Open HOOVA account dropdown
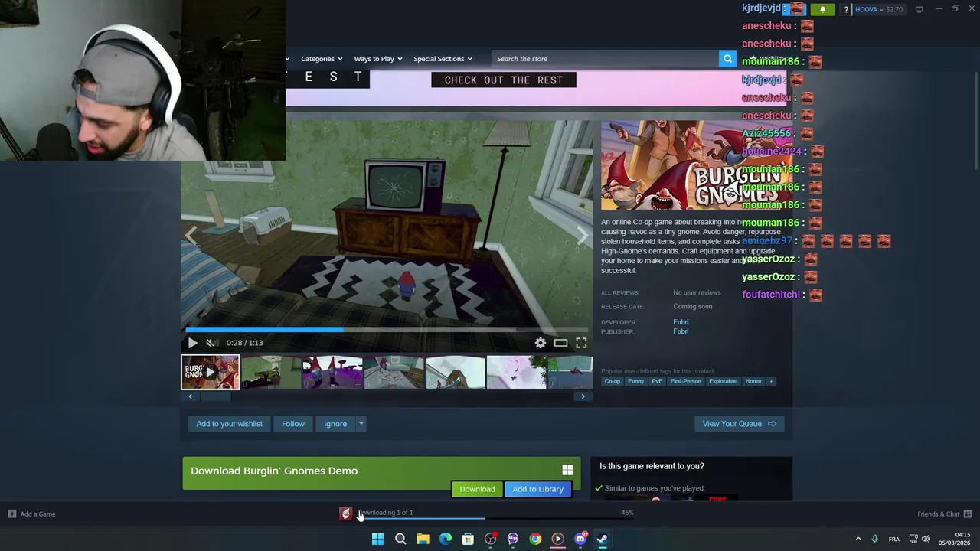 click(879, 9)
